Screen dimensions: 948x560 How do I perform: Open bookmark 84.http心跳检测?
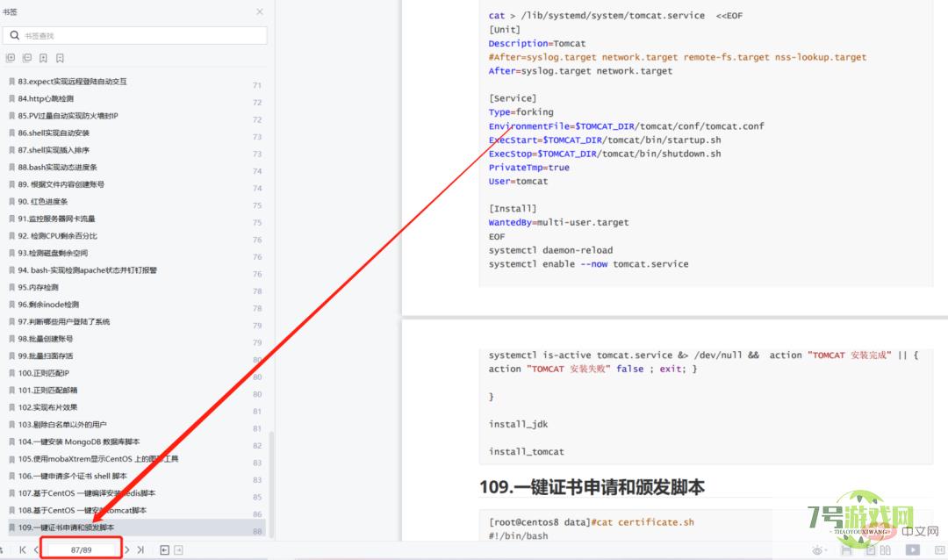point(46,98)
